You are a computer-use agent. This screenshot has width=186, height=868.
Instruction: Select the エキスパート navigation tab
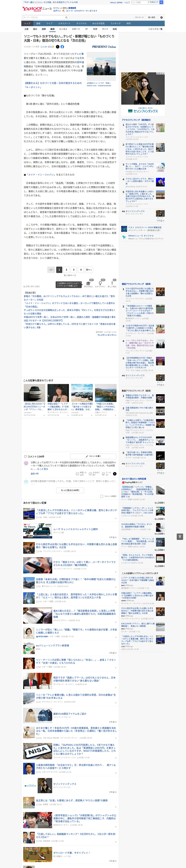(64, 23)
